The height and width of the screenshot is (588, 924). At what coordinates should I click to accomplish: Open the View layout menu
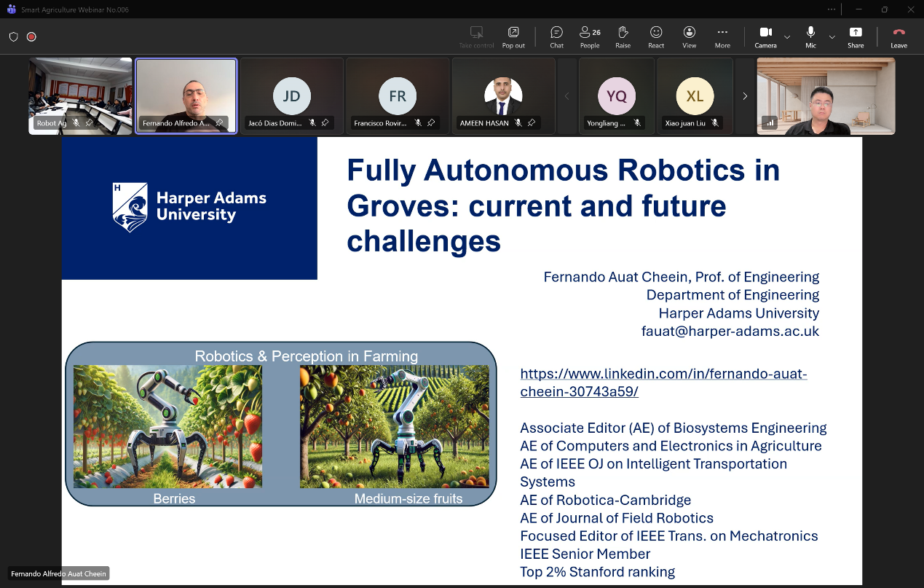pos(689,36)
